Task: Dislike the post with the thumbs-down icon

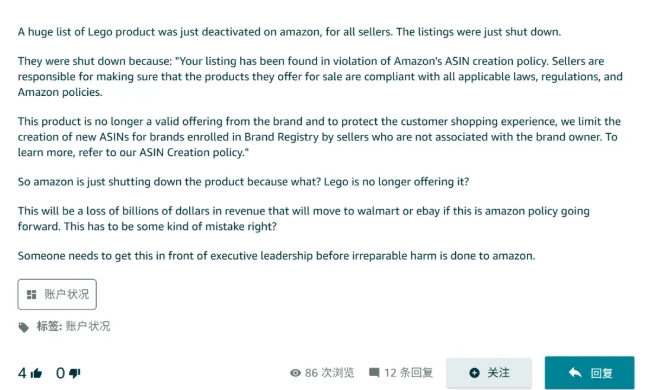Action: coord(74,373)
